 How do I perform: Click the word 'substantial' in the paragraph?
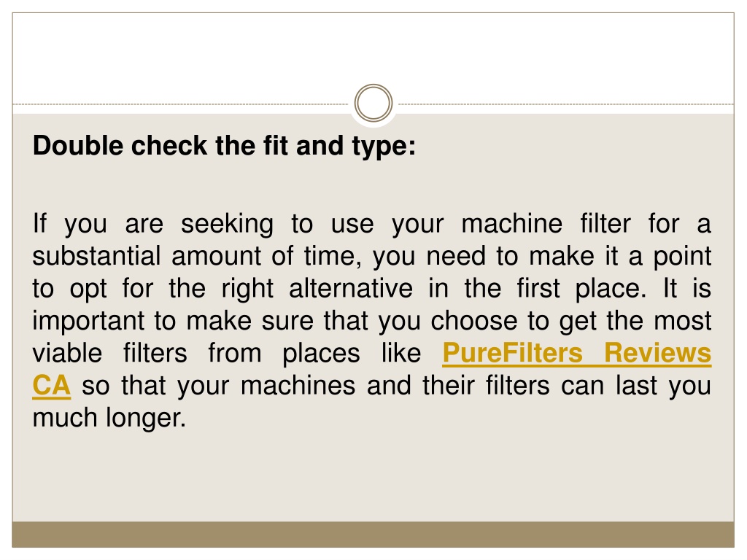click(97, 256)
